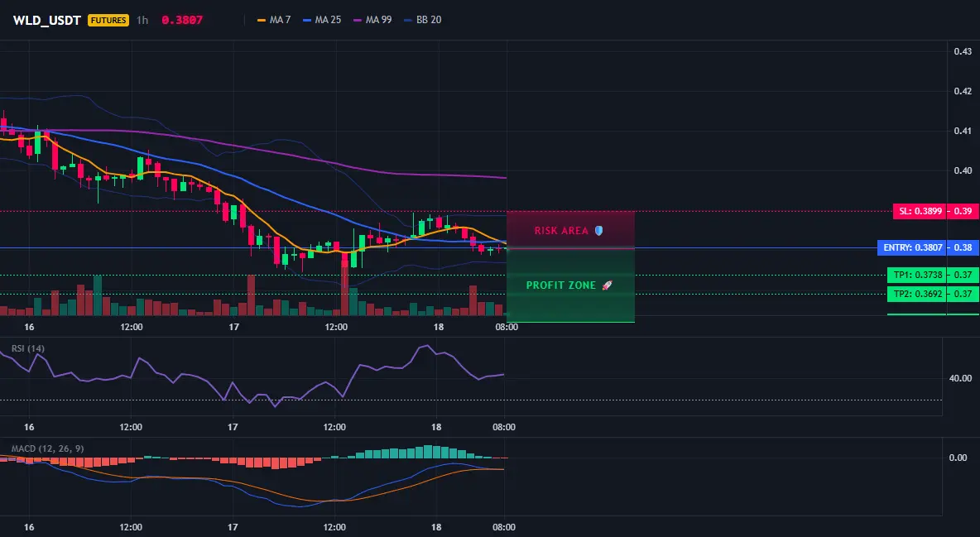980x537 pixels.
Task: Click the 0.42 price axis label
Action: pos(963,91)
